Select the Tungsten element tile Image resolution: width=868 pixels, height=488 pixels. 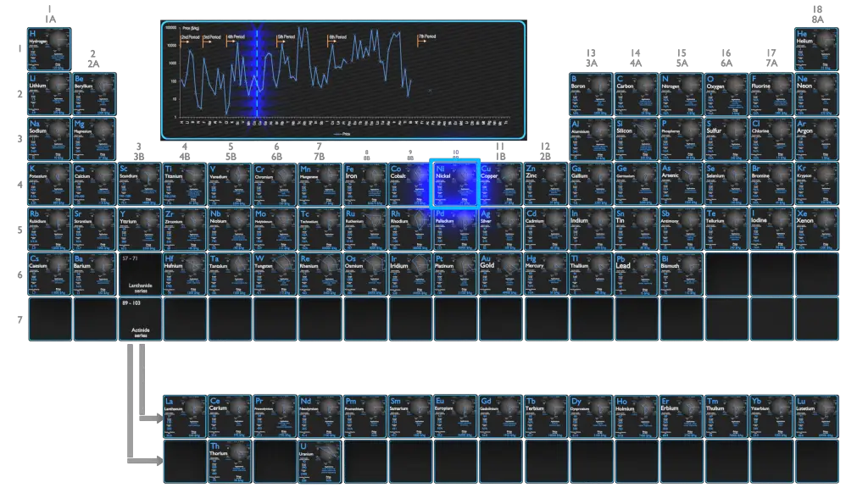(x=275, y=274)
